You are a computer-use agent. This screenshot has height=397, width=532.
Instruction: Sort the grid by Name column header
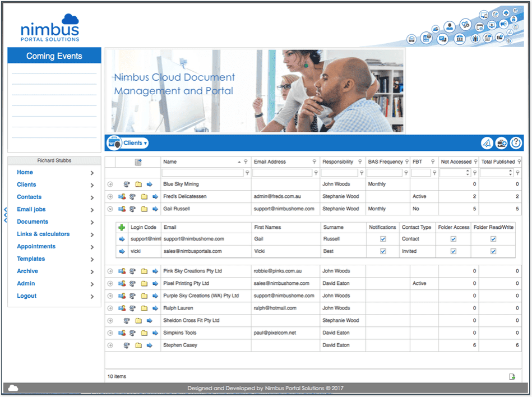click(170, 162)
